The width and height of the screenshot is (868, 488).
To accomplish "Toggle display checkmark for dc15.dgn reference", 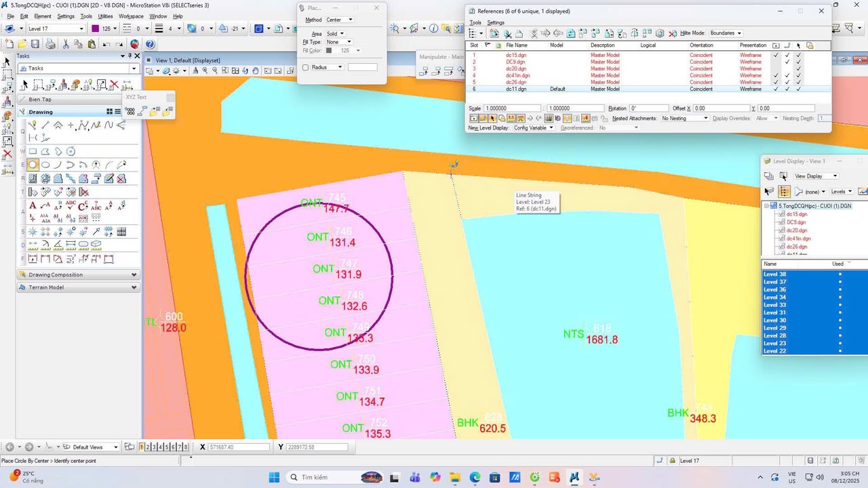I will pos(776,55).
